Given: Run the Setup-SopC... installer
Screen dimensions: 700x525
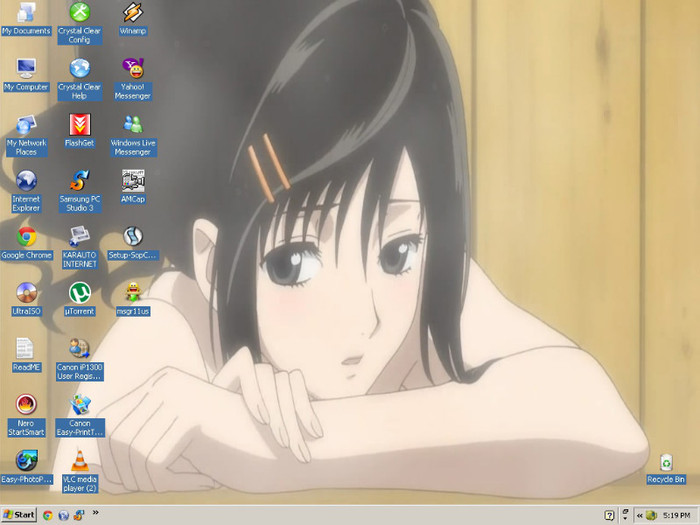Looking at the screenshot, I should (x=133, y=243).
